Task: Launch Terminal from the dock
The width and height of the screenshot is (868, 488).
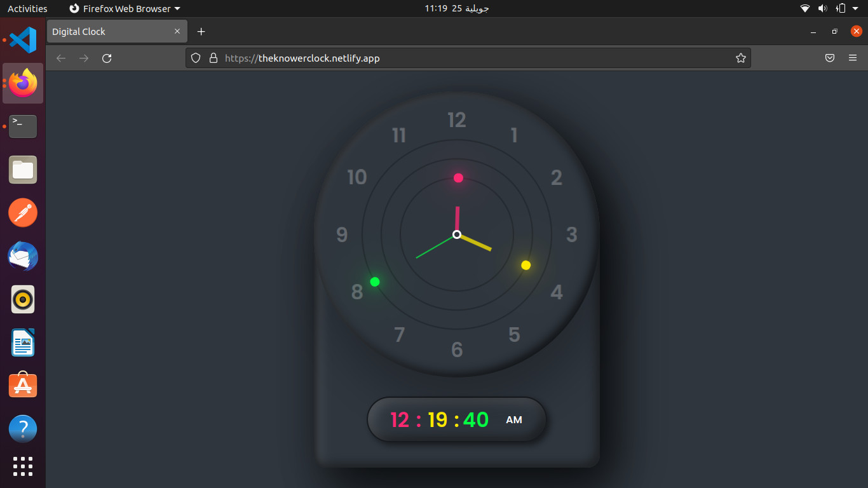Action: (23, 126)
